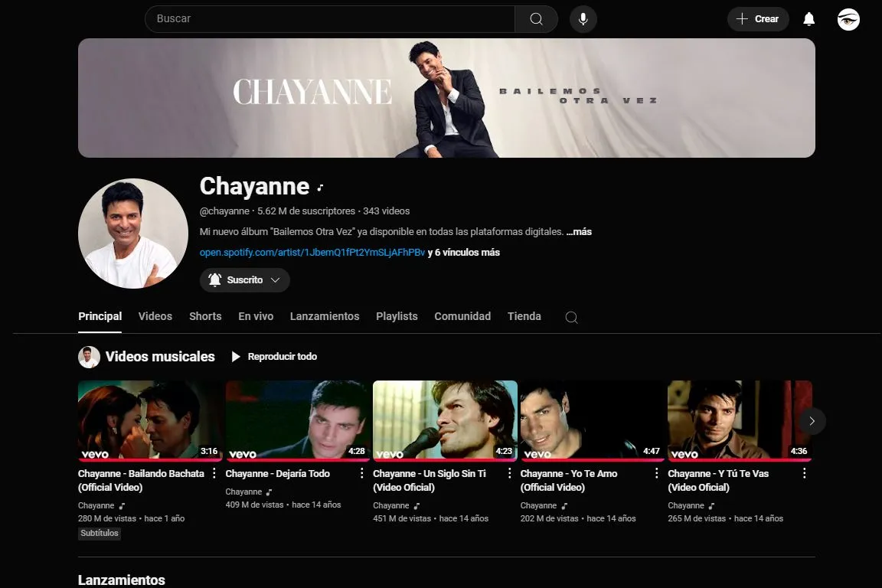Open title Chayanne - Bailando Bachata (Official Video)
Image resolution: width=882 pixels, height=588 pixels.
point(141,481)
